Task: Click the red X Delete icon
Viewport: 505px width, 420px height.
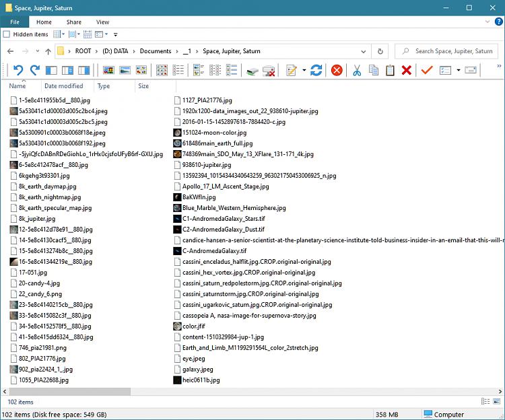Action: coord(407,70)
